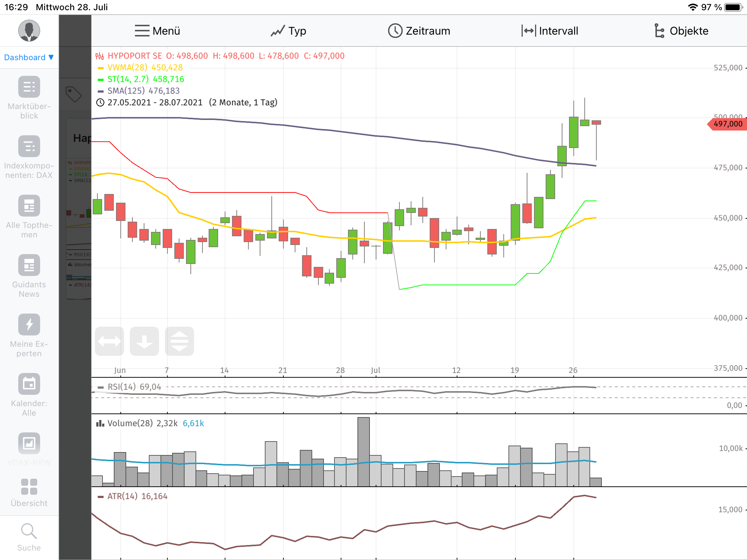Image resolution: width=747 pixels, height=560 pixels.
Task: Open Meine Experten lightning icon
Action: [29, 325]
